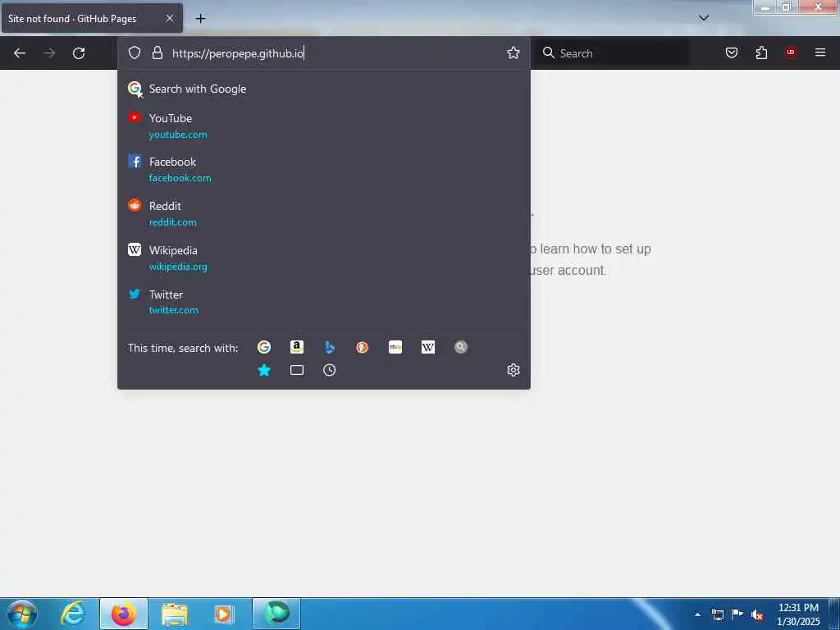Image resolution: width=840 pixels, height=630 pixels.
Task: Search in history using clock icon
Action: pyautogui.click(x=330, y=370)
